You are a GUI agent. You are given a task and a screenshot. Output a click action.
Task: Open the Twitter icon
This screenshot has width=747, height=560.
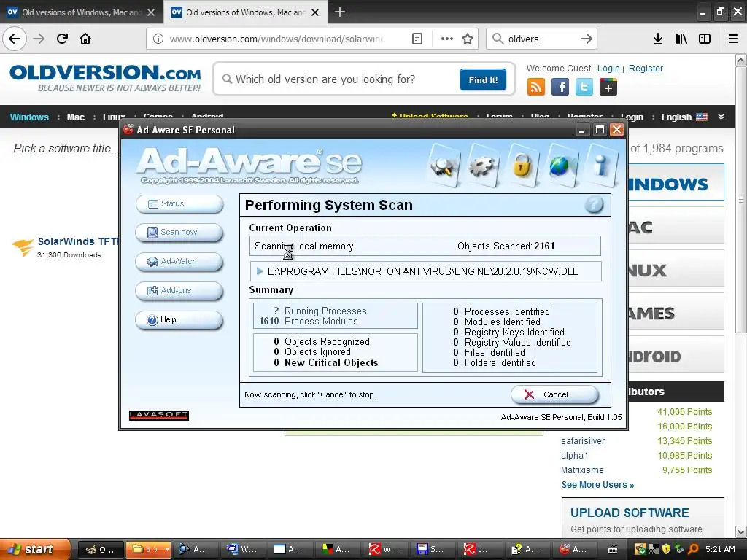[584, 87]
